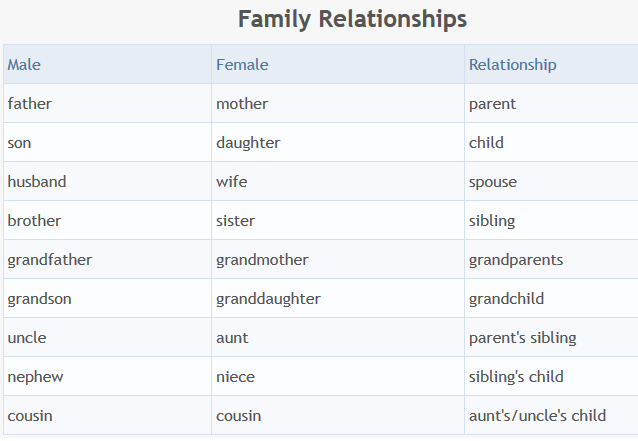Click the 'mother' cell
Viewport: 638px width, 441px height.
[338, 103]
